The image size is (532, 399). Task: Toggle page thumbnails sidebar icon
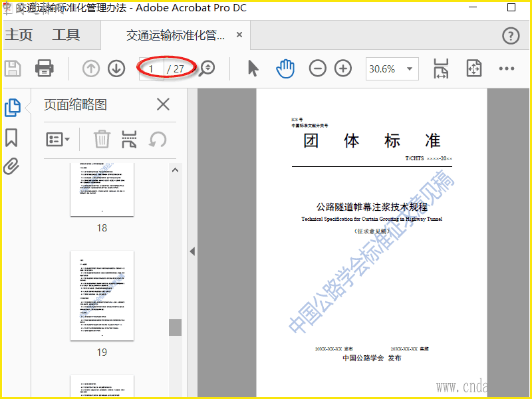click(12, 108)
